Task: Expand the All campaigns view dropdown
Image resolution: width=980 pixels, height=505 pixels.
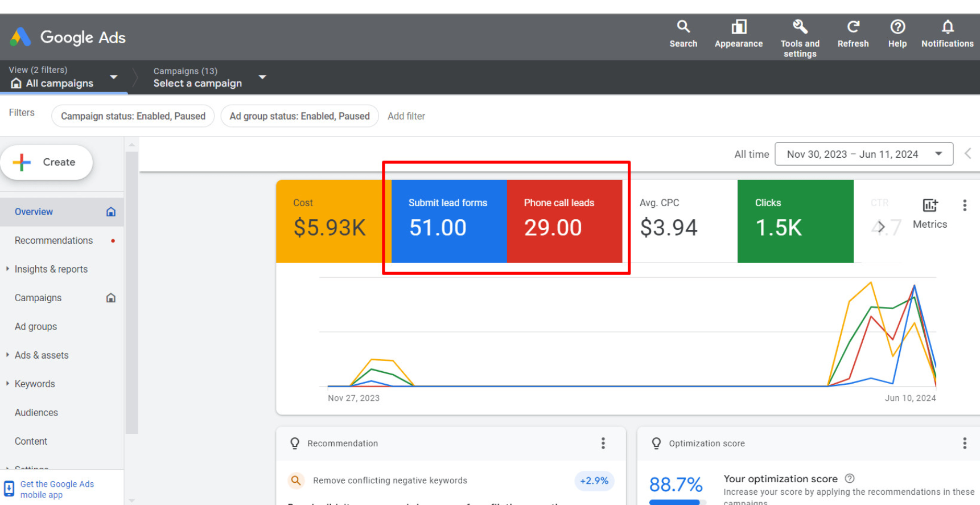Action: (x=113, y=77)
